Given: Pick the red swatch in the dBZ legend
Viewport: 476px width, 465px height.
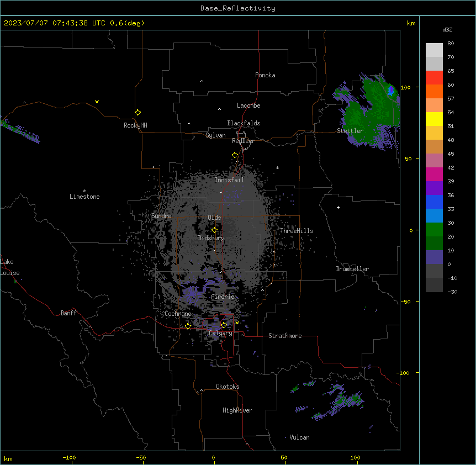Looking at the screenshot, I should 434,78.
